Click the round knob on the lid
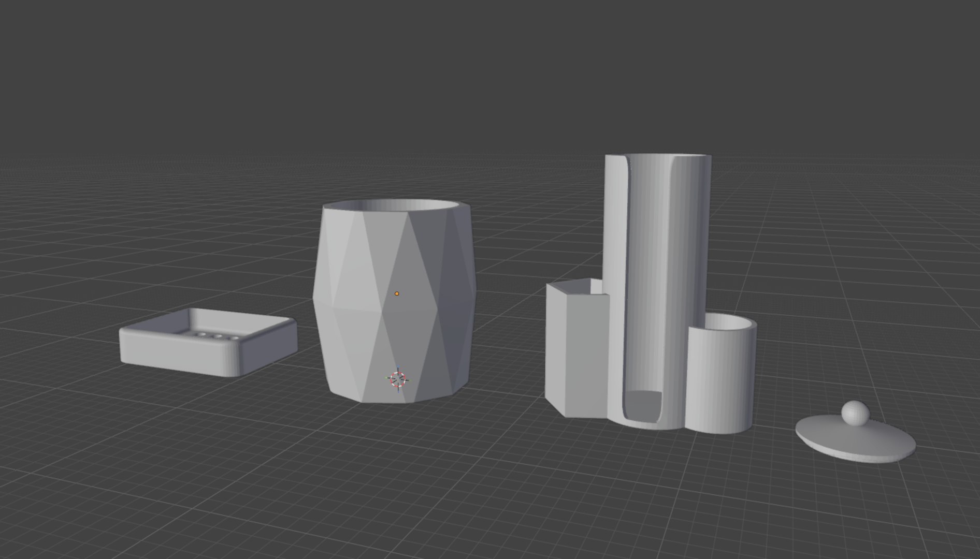Image resolution: width=980 pixels, height=559 pixels. pos(855,413)
